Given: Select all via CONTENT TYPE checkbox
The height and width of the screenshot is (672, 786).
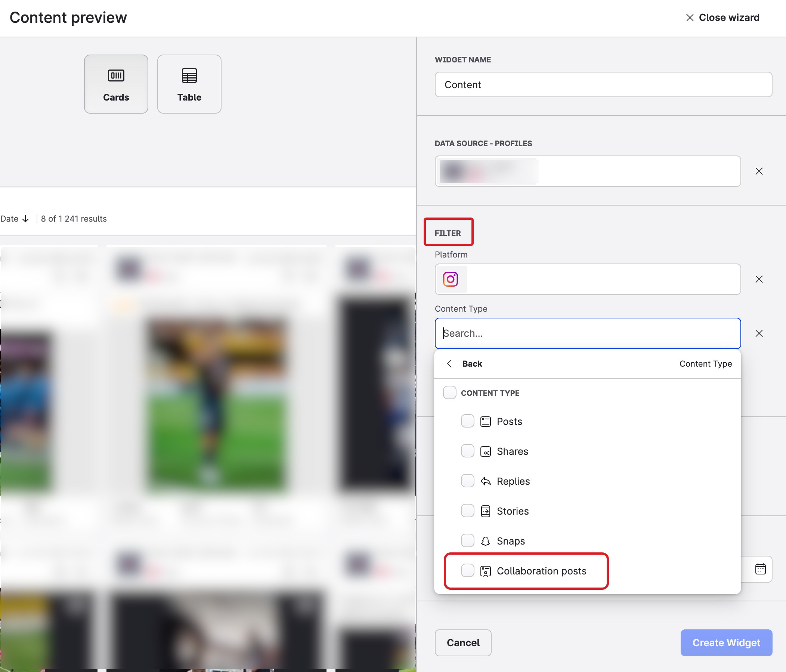Looking at the screenshot, I should 449,393.
